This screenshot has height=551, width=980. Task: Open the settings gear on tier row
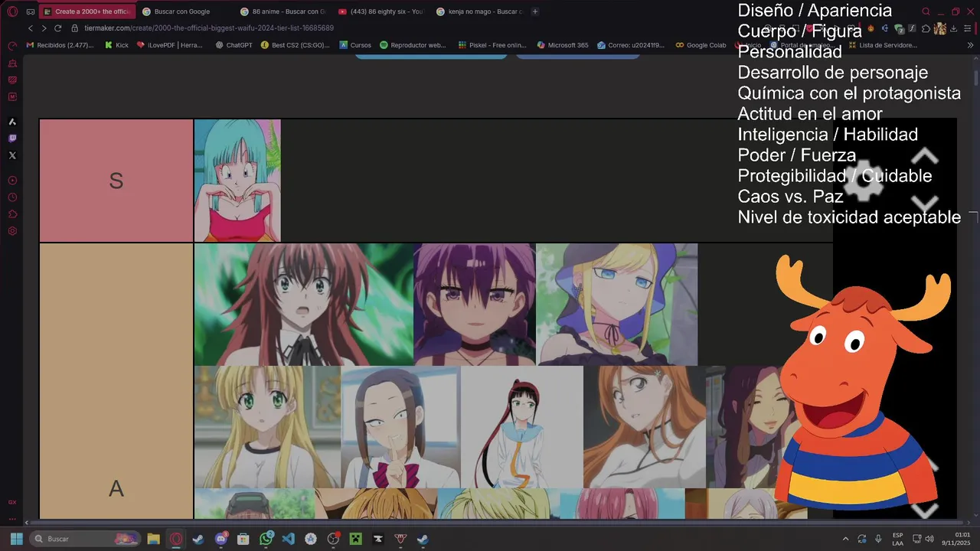(x=864, y=181)
